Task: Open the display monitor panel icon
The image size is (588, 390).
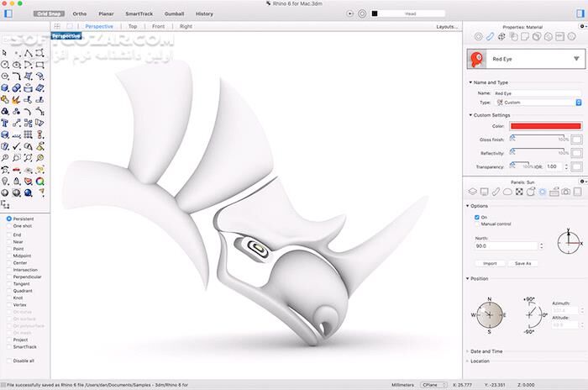Action: pyautogui.click(x=484, y=192)
